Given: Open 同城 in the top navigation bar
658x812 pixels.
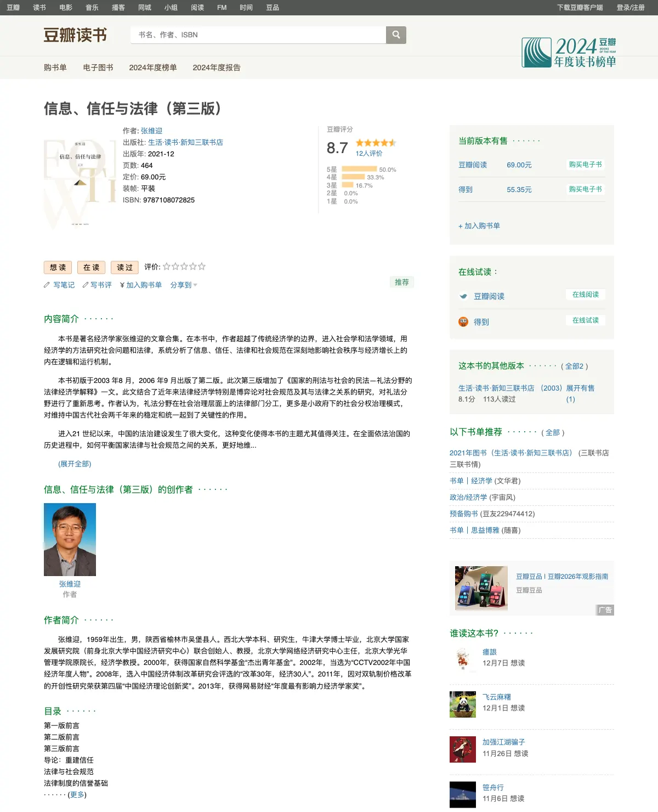Looking at the screenshot, I should click(145, 8).
